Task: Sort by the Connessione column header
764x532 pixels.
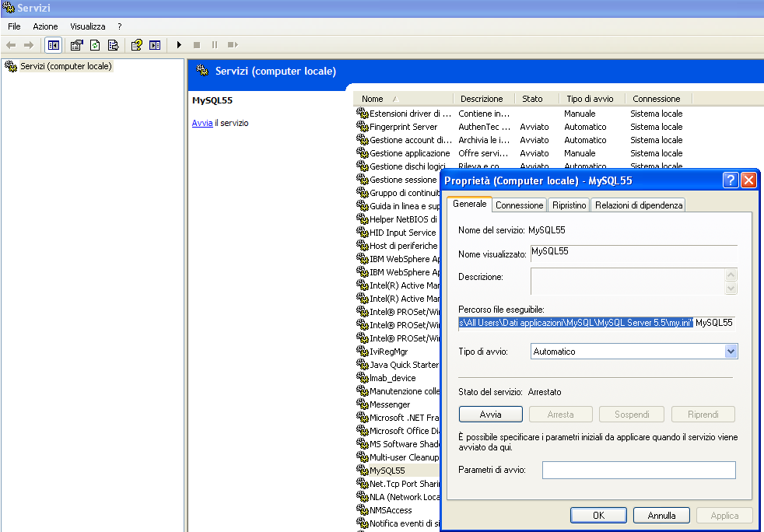Action: [658, 99]
